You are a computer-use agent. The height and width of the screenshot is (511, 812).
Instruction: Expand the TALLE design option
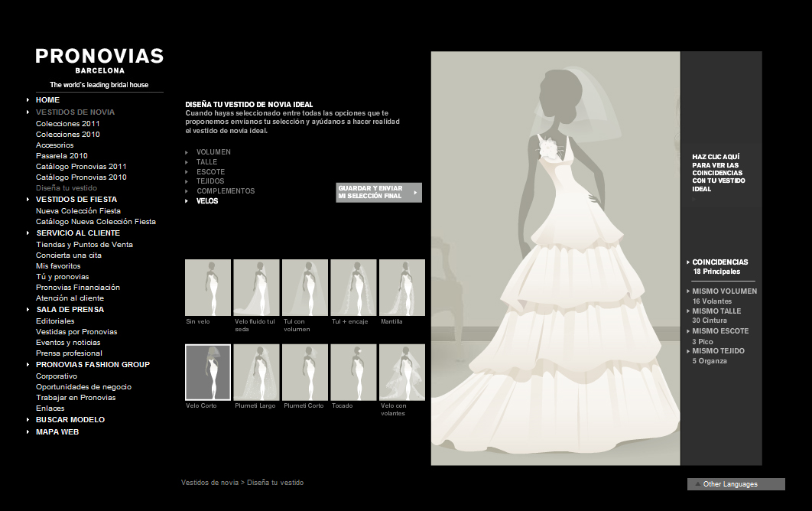pos(206,161)
